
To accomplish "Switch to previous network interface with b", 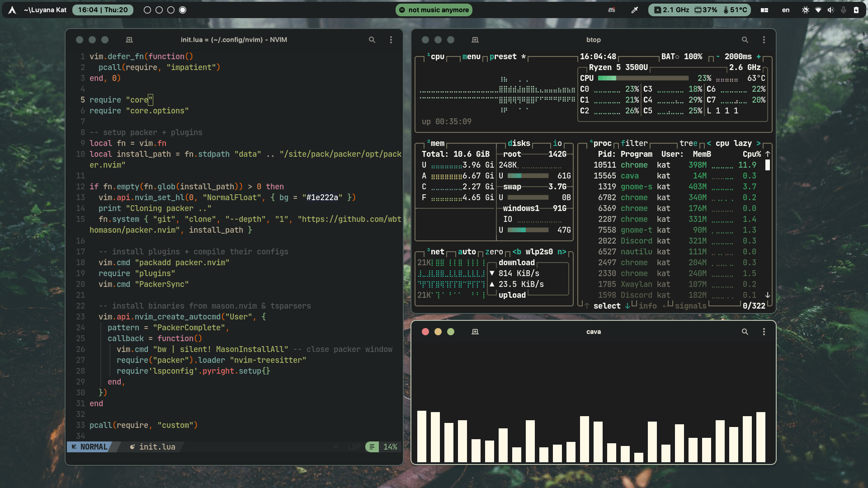I will point(517,252).
